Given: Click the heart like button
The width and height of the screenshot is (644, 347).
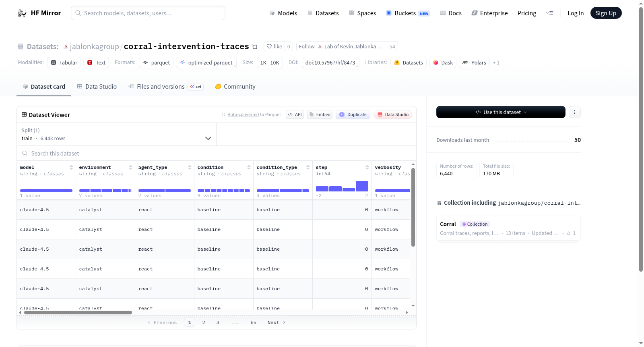Looking at the screenshot, I should point(274,46).
